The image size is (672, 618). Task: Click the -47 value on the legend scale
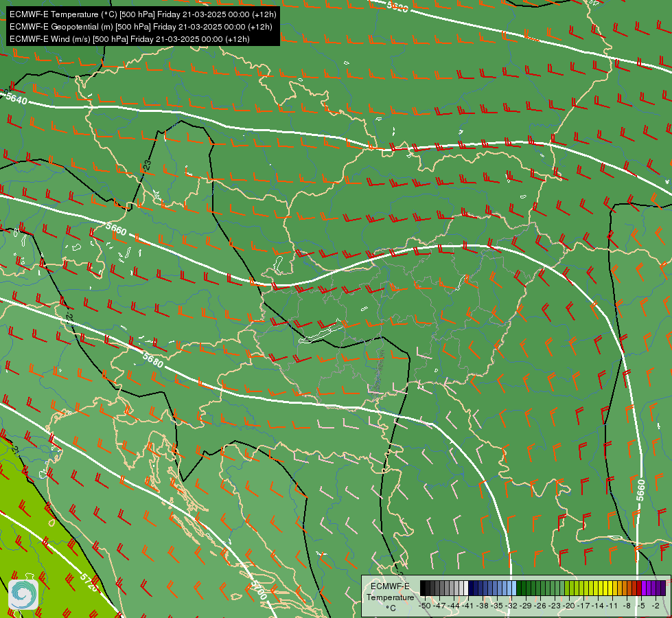pos(440,606)
